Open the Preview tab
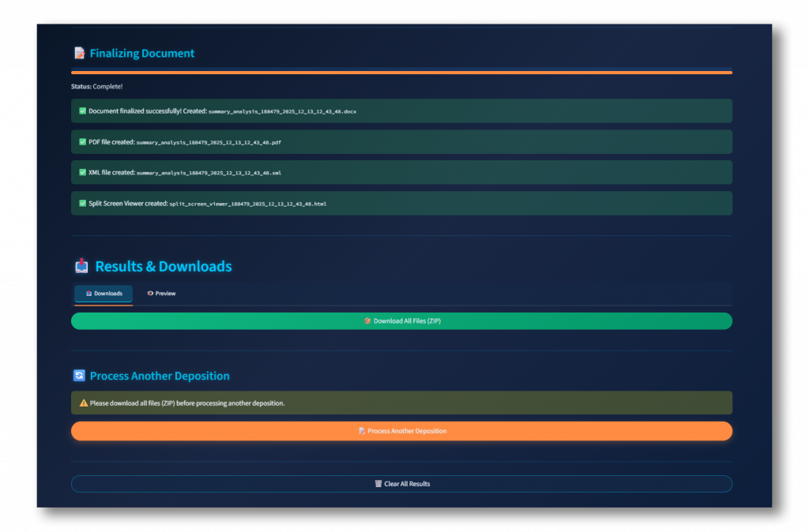The width and height of the screenshot is (809, 532). click(x=161, y=294)
